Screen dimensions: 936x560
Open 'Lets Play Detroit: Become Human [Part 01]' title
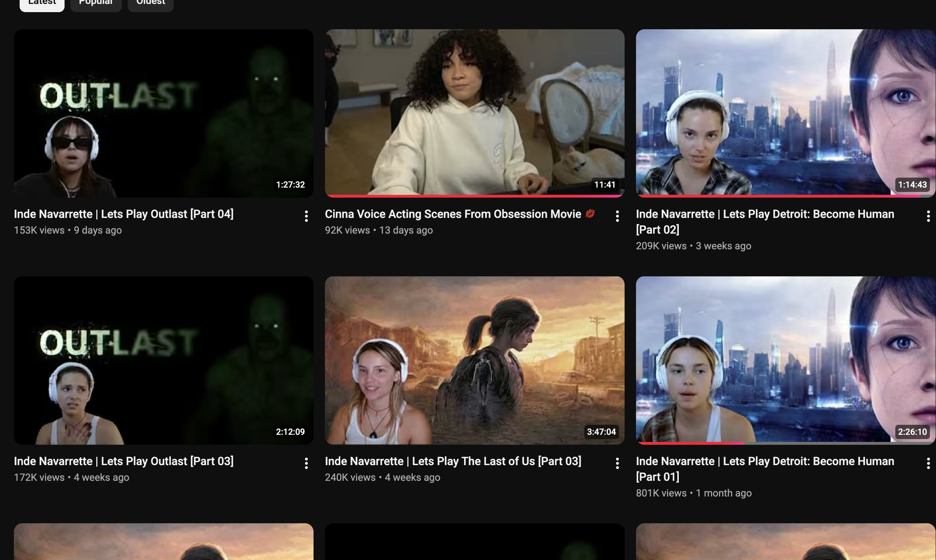pyautogui.click(x=765, y=469)
